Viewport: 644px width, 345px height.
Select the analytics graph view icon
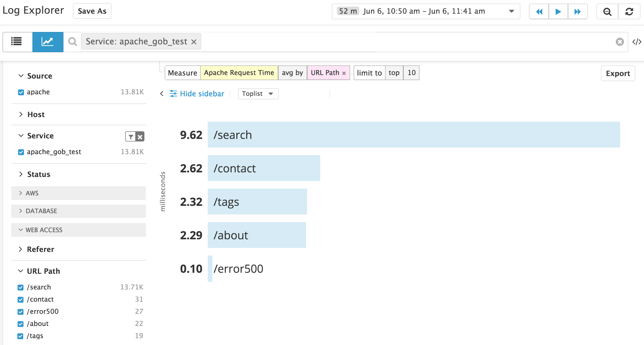[48, 42]
